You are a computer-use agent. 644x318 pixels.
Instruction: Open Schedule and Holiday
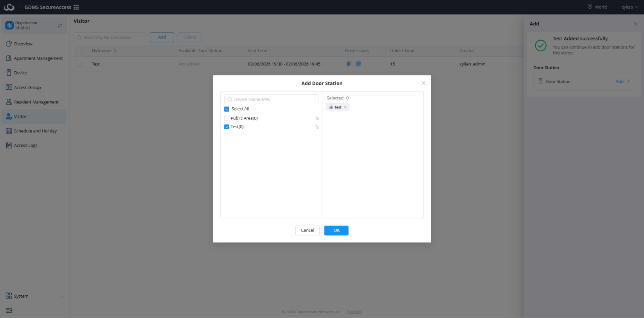point(35,131)
